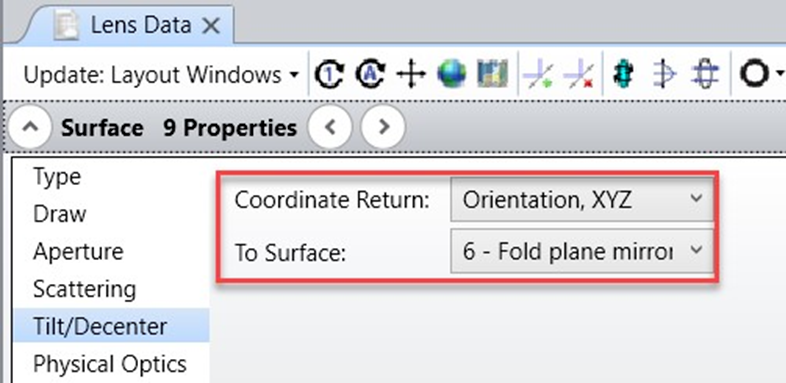Screen dimensions: 786x383
Task: Click the crossed-lines icon with green plus
Action: [537, 75]
